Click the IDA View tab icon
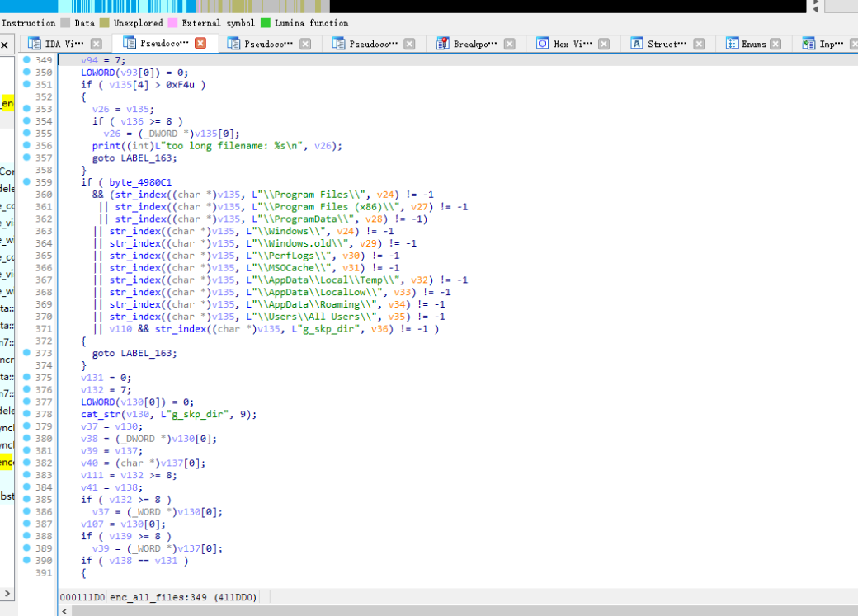Screen dimensions: 858x616 click(x=35, y=44)
